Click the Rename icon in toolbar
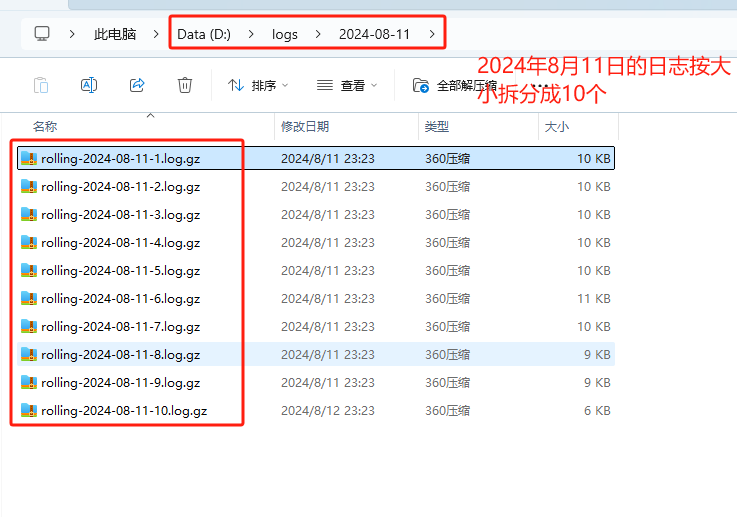 click(x=89, y=85)
